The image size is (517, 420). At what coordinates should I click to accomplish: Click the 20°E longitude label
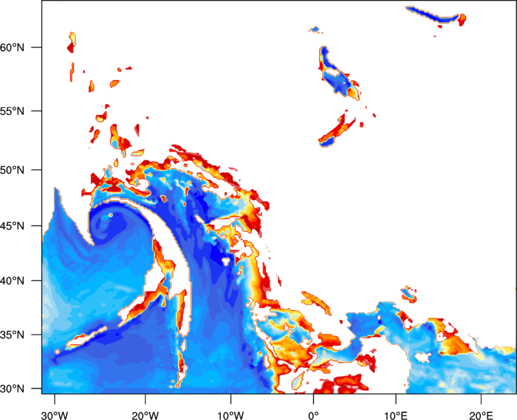coord(481,415)
